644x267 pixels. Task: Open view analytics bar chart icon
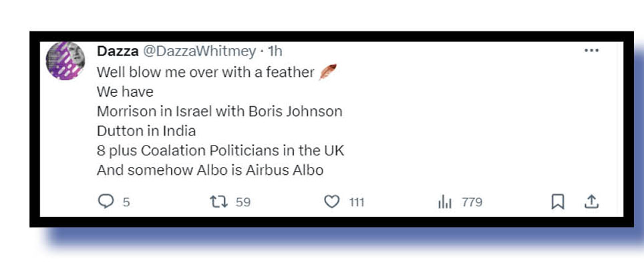445,202
